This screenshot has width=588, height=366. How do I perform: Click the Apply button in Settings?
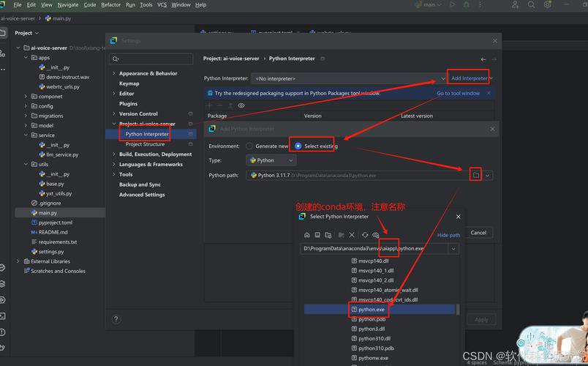point(481,319)
